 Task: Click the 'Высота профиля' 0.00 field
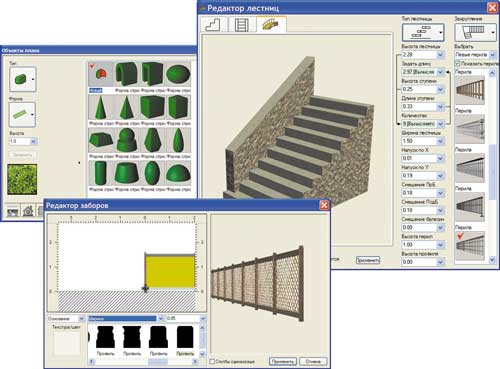point(419,262)
